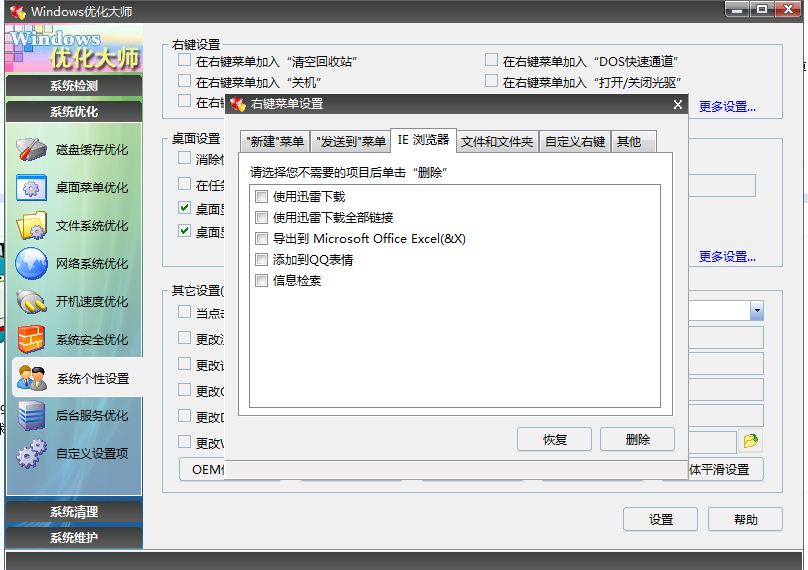Expand the 系统维护 sidebar section
The image size is (808, 570).
(74, 538)
